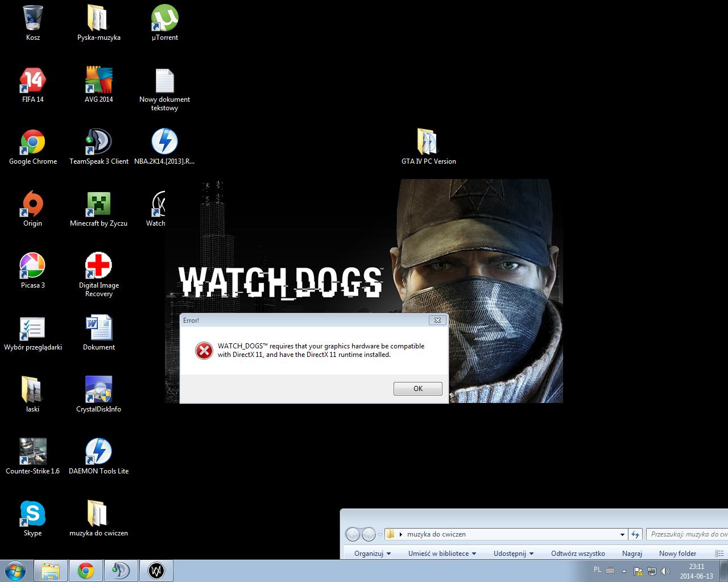
Task: Expand the address bar history dropdown
Action: click(622, 534)
